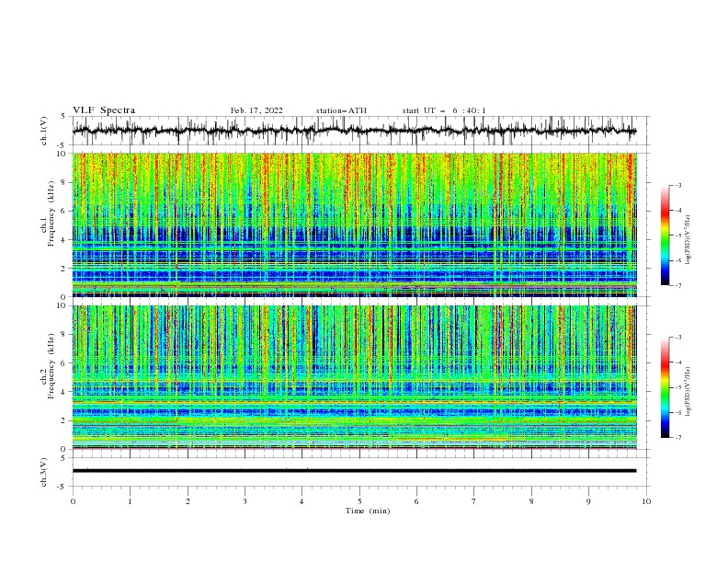Click the "2" kHz tick of ch.2 spectrogram
728x563 pixels.
point(64,420)
